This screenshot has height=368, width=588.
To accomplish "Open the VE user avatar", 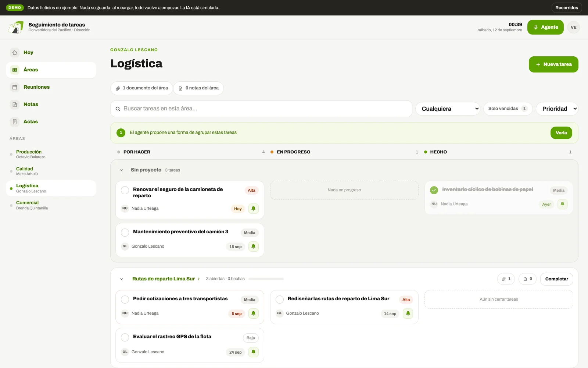I will tap(573, 27).
